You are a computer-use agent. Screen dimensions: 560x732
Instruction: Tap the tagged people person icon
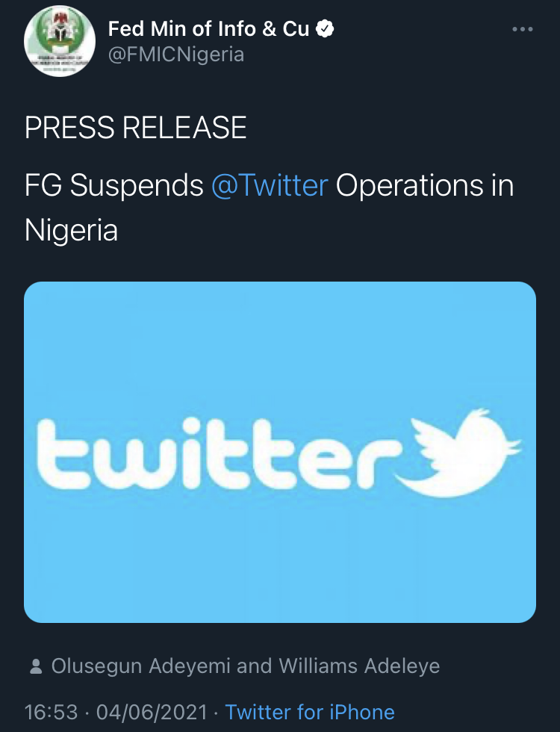pyautogui.click(x=36, y=666)
